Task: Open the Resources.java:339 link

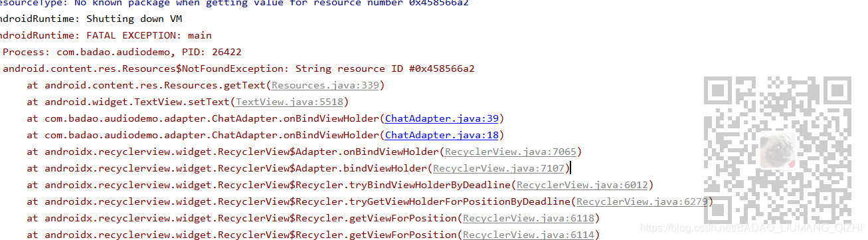Action: [x=325, y=85]
